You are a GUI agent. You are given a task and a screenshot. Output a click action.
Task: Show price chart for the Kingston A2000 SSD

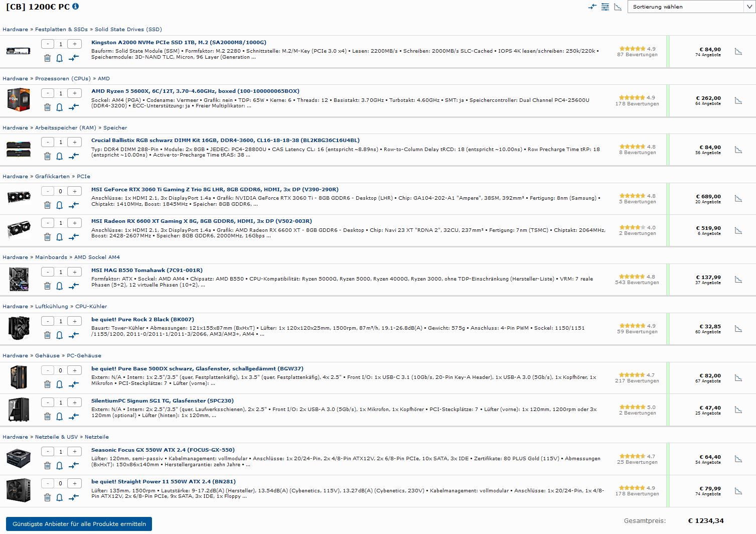[738, 52]
